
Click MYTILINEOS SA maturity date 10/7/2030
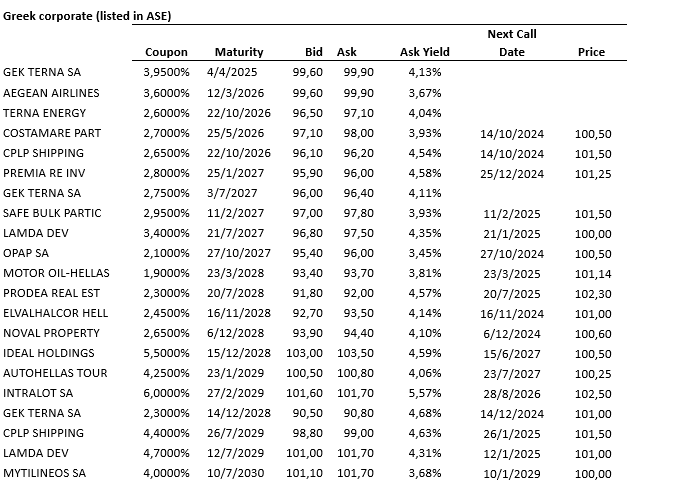(x=236, y=473)
